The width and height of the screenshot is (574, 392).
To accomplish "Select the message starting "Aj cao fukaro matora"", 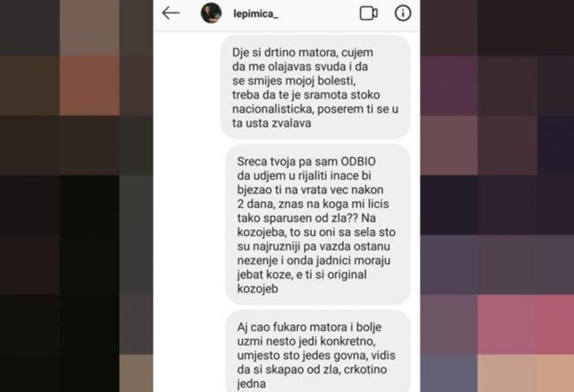I will [x=318, y=351].
